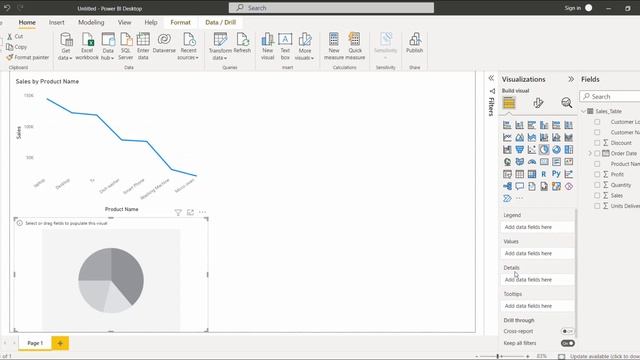Select the map visual

pyautogui.click(x=507, y=162)
